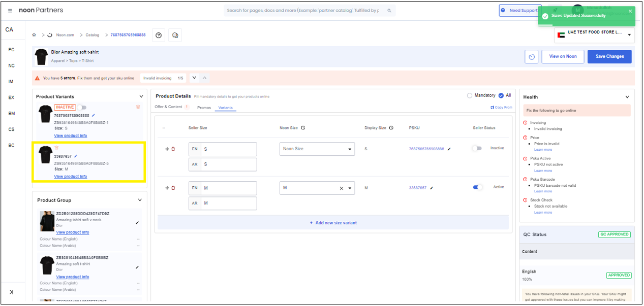Click the Display Size info icon
Viewport: 644px width, 306px height.
coord(391,128)
